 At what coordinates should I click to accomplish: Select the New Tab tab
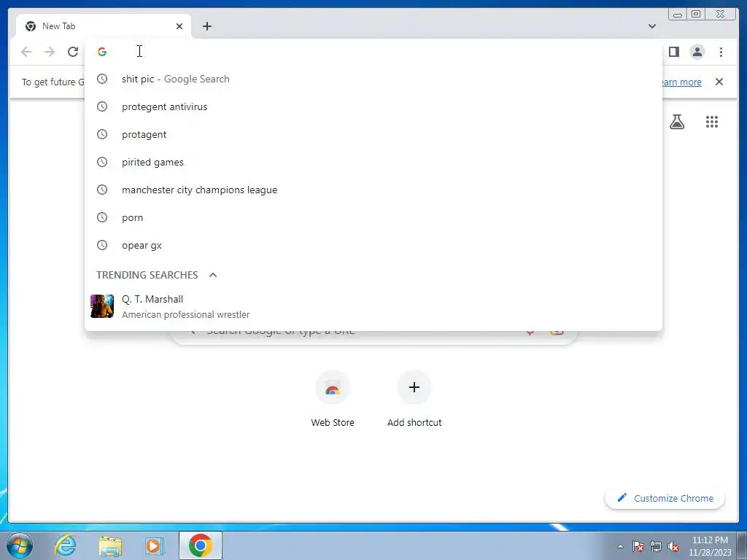[x=103, y=26]
